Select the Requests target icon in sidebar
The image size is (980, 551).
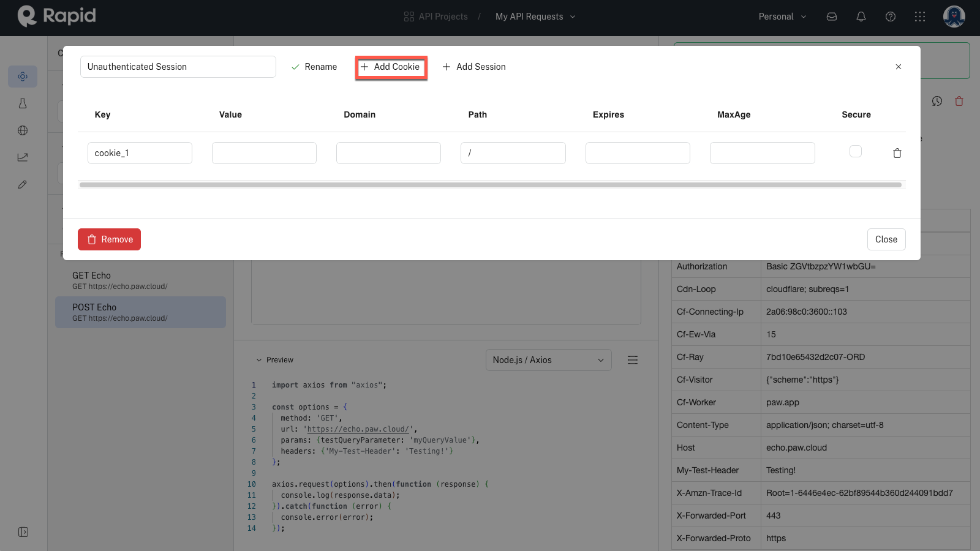23,77
